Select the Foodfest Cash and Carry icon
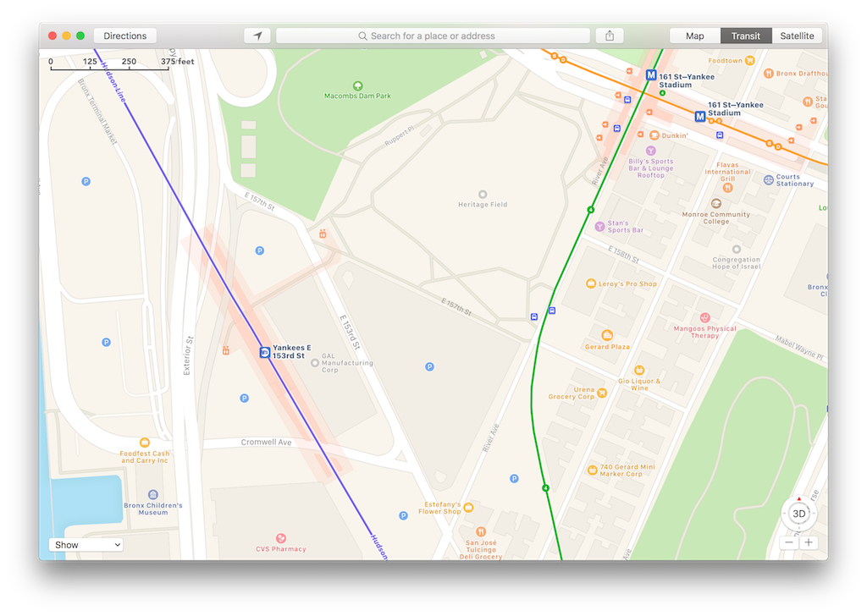This screenshot has width=867, height=616. (145, 443)
